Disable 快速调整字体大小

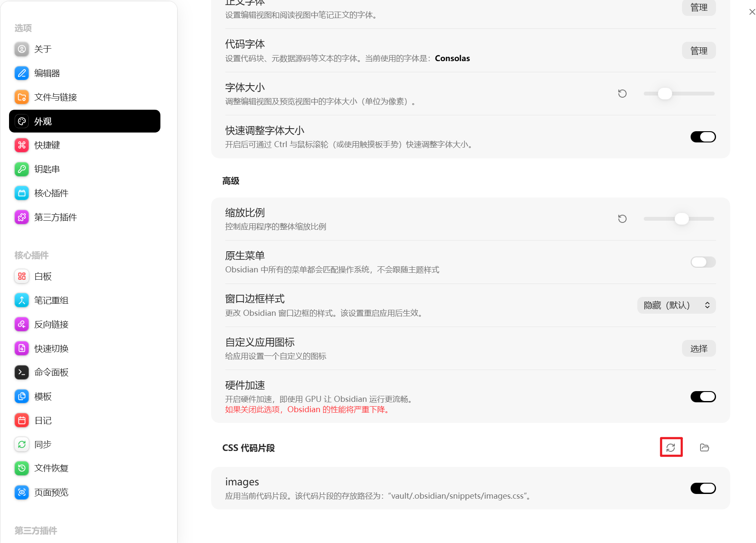703,137
